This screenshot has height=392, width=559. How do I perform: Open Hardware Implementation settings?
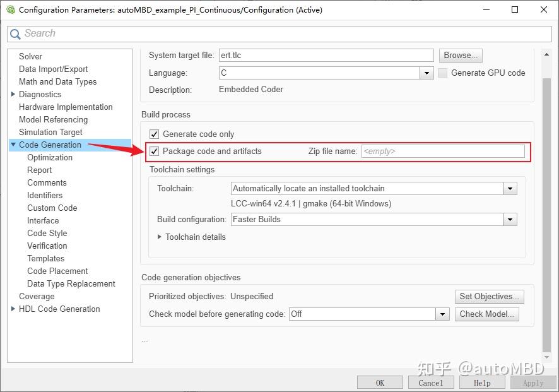[x=66, y=107]
